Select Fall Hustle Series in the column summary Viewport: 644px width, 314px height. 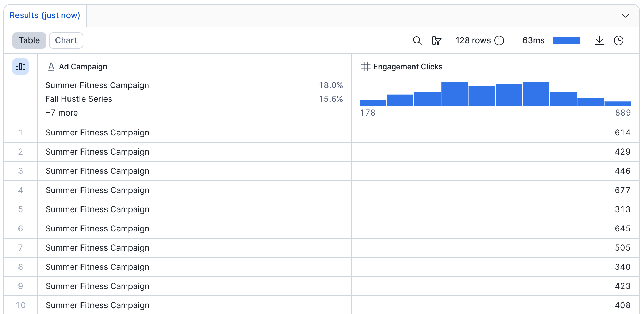point(79,99)
